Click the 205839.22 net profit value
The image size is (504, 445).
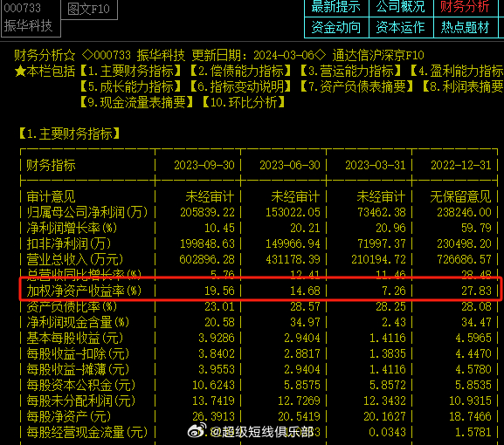pyautogui.click(x=207, y=213)
